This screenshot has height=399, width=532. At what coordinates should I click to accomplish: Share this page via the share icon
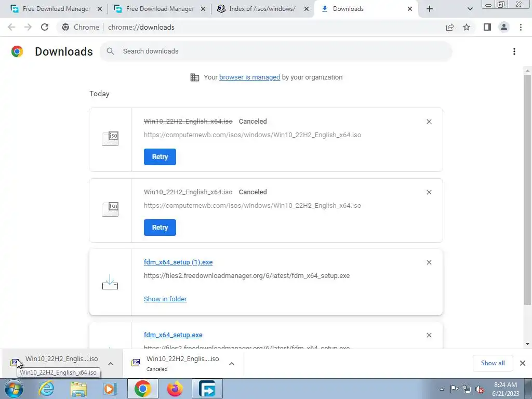click(450, 27)
